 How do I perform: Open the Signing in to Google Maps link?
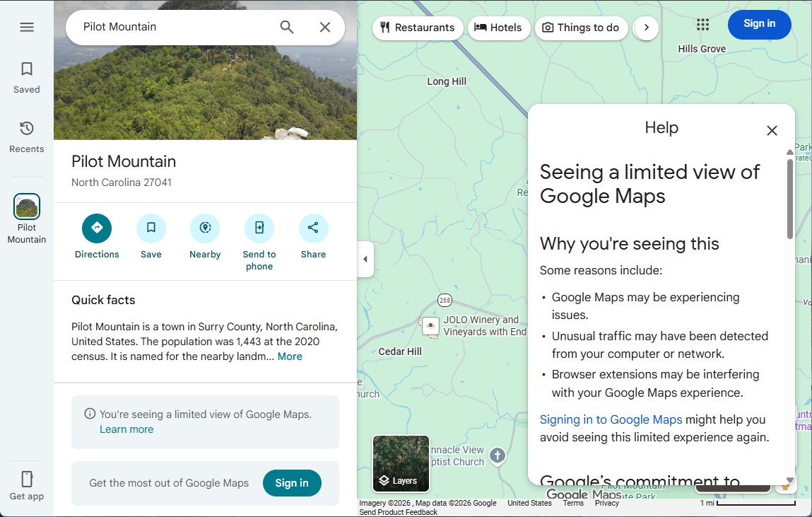pyautogui.click(x=611, y=419)
